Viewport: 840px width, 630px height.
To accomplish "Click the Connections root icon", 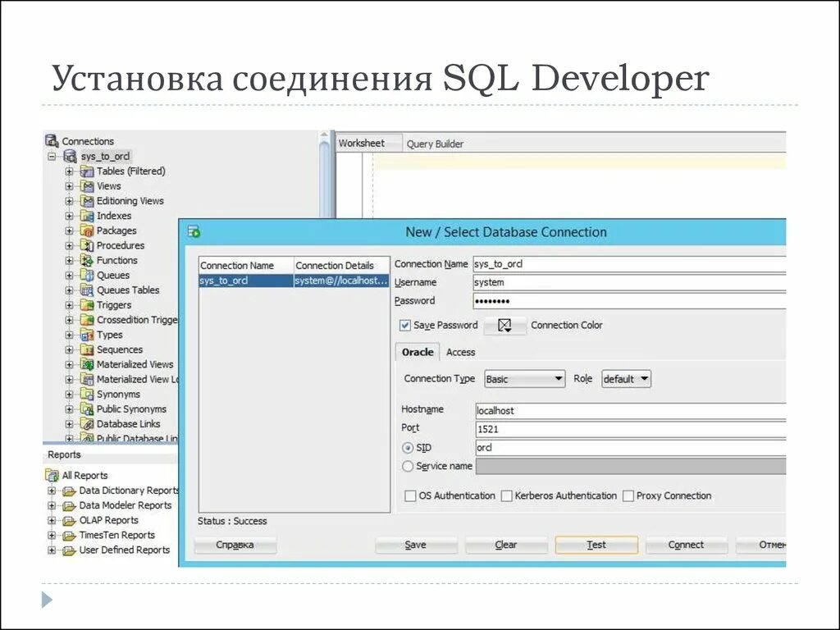I will click(x=52, y=141).
